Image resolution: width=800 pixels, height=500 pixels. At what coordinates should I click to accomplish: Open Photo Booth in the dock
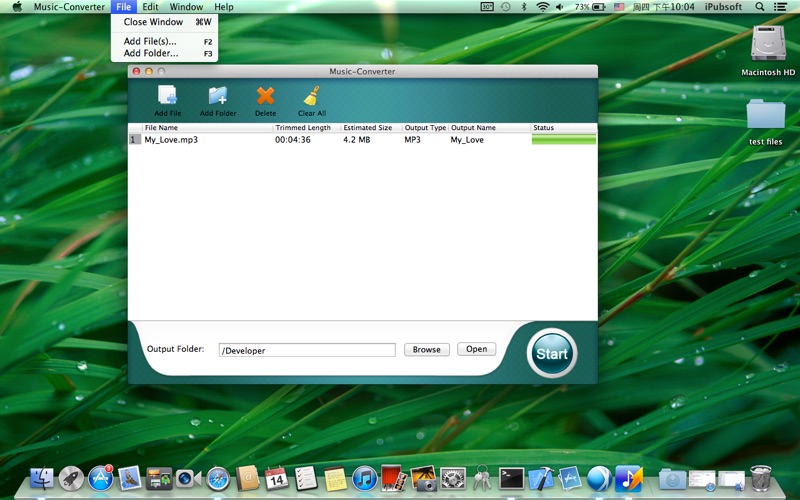394,478
